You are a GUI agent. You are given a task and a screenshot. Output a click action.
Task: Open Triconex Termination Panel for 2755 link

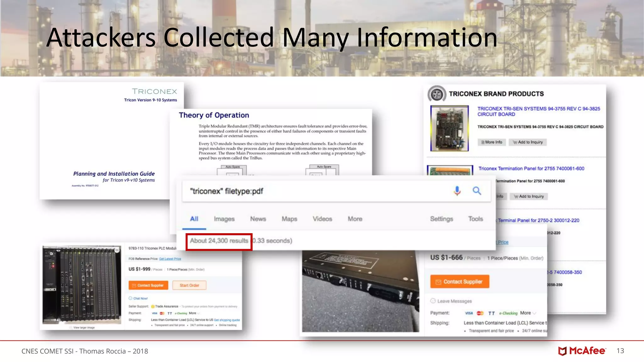point(531,168)
